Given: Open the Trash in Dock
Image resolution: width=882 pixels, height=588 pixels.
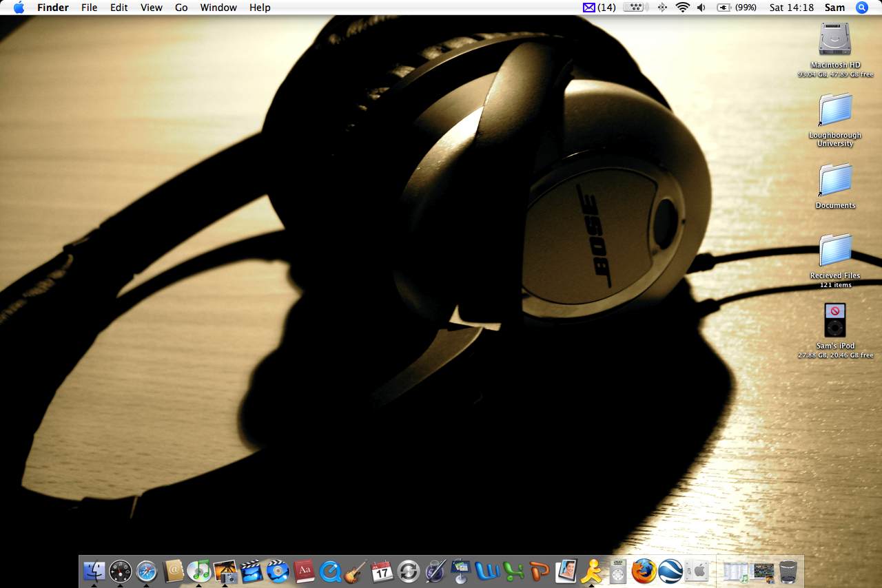Looking at the screenshot, I should [x=788, y=571].
